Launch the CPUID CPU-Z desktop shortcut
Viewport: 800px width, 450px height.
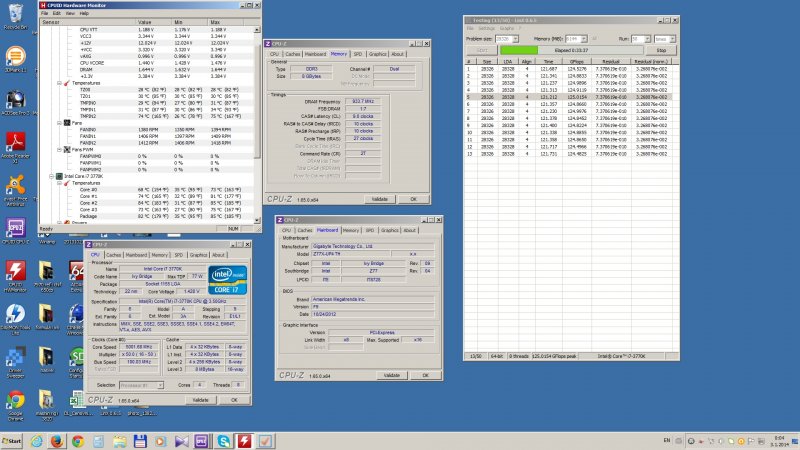pos(15,231)
